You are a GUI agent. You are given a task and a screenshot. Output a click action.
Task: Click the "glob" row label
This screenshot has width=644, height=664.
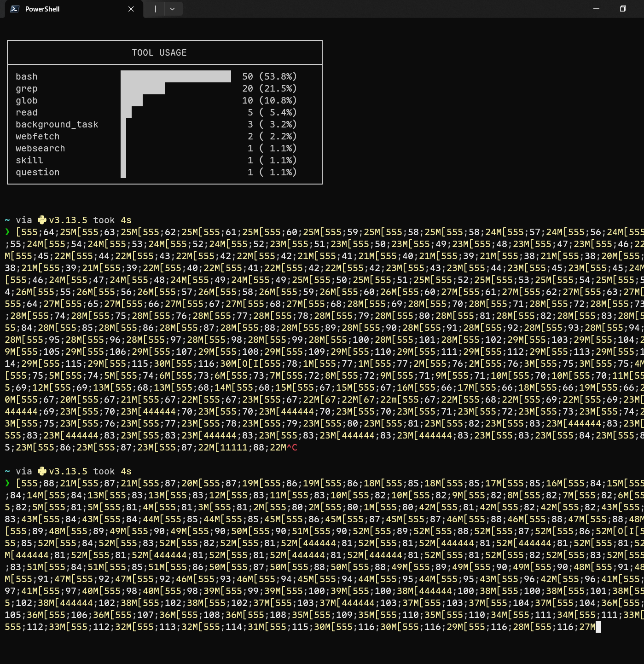27,100
